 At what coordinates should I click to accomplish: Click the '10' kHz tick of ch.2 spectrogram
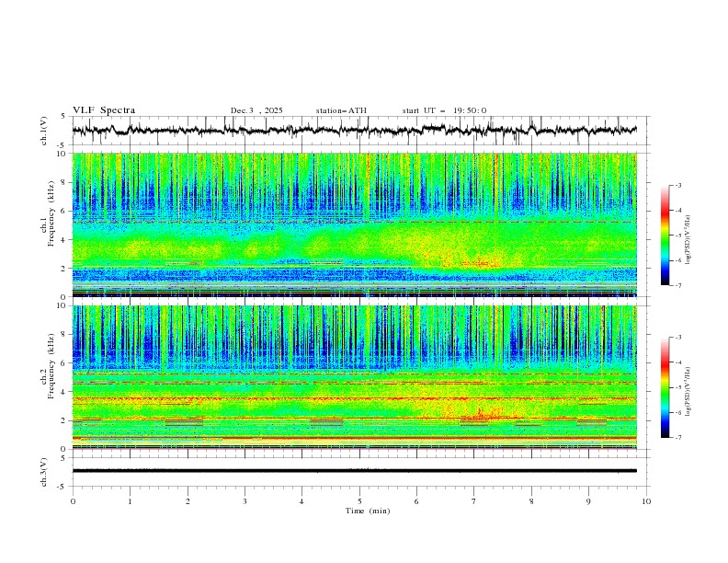63,305
